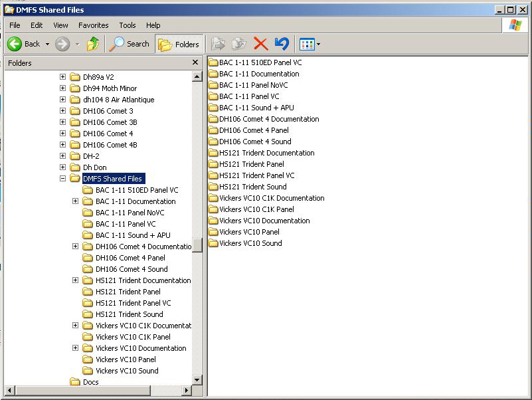
Task: Select Vickers VC10 Documentation in file list
Action: [264, 221]
